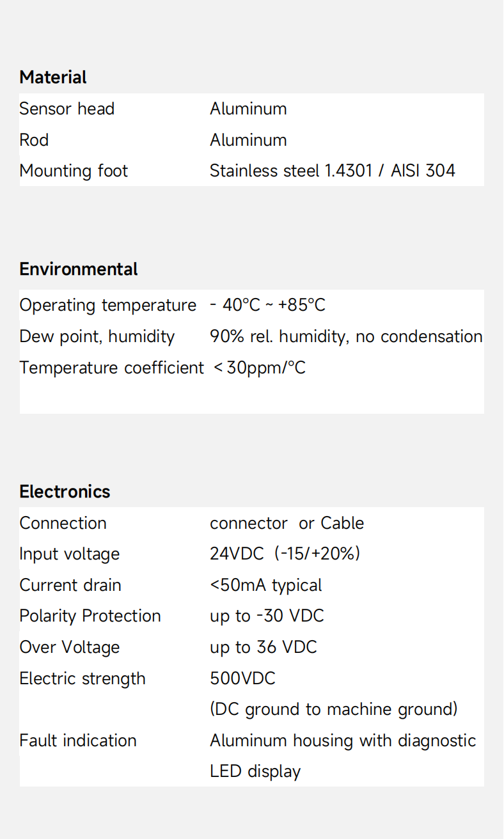Select the Operating temperature label
504x839 pixels.
(107, 305)
